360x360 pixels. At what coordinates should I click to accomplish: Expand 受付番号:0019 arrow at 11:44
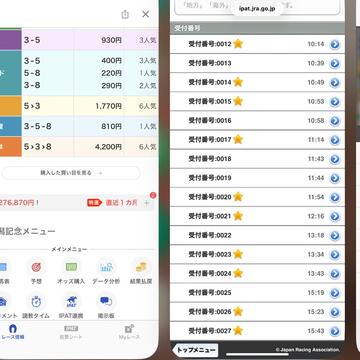(x=335, y=178)
